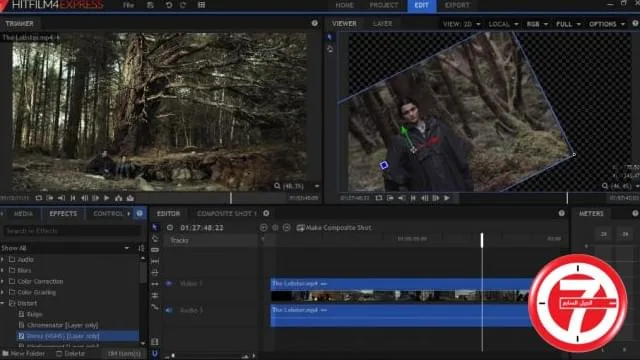Expand the Audio effects folder

[x=2, y=259]
